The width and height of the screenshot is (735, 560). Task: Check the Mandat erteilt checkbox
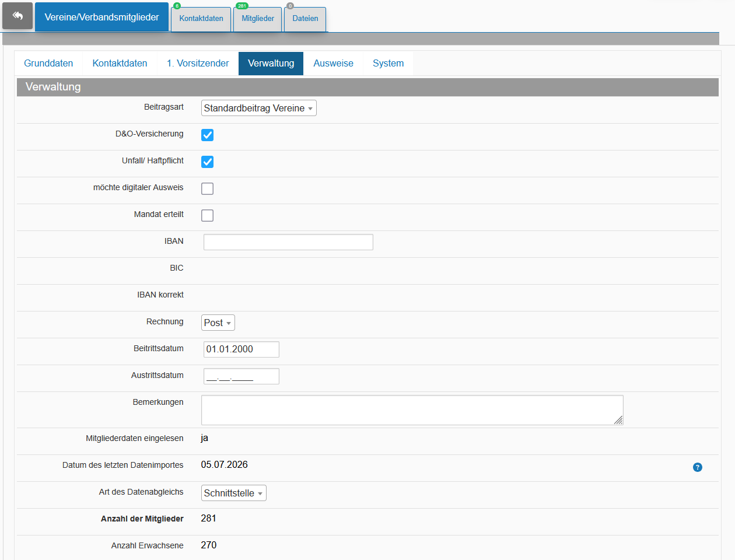(207, 215)
